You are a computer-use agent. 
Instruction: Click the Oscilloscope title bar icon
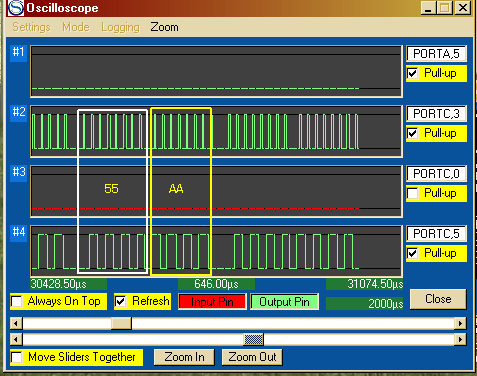16,8
